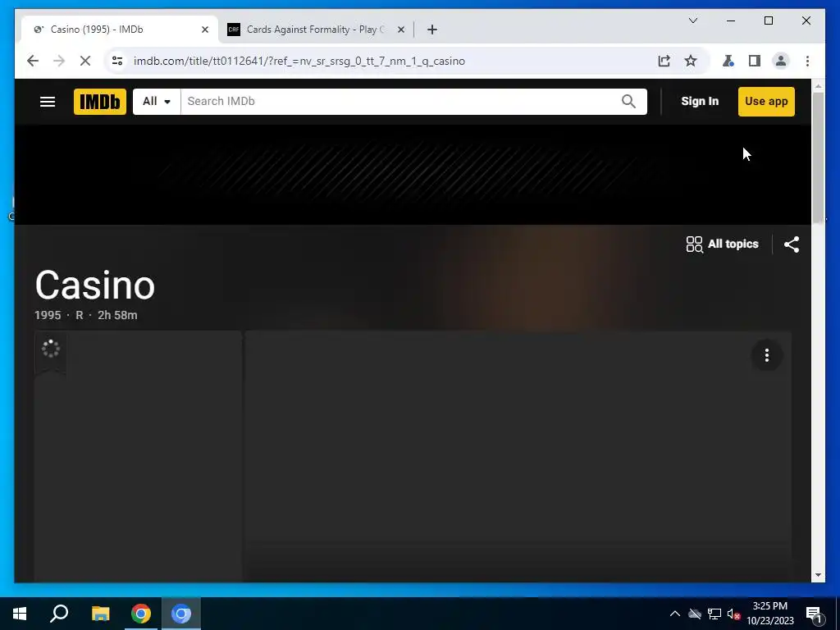Close the Cards Against Formality tab
Viewport: 840px width, 630px height.
click(x=400, y=30)
